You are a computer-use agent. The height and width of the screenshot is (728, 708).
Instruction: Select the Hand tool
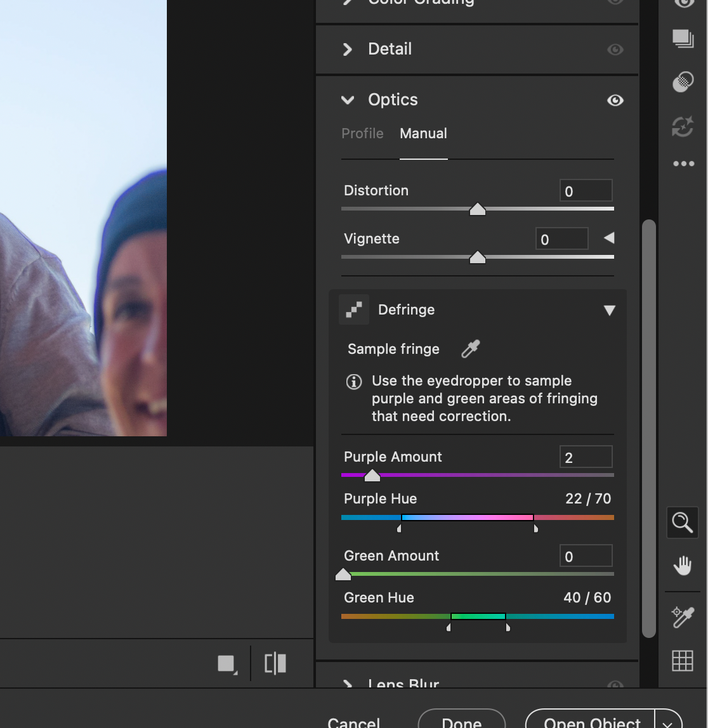(x=683, y=565)
